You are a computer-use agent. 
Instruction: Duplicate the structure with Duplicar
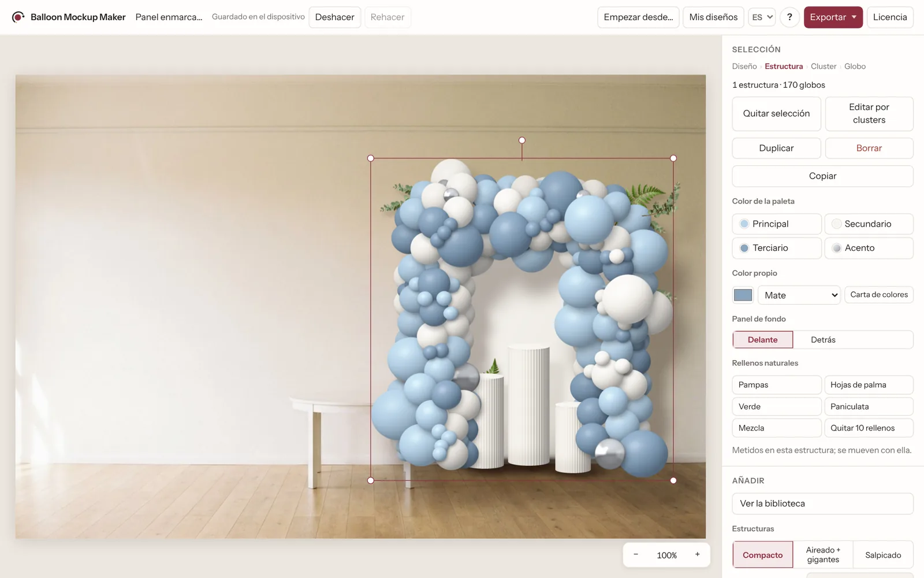[x=776, y=148]
